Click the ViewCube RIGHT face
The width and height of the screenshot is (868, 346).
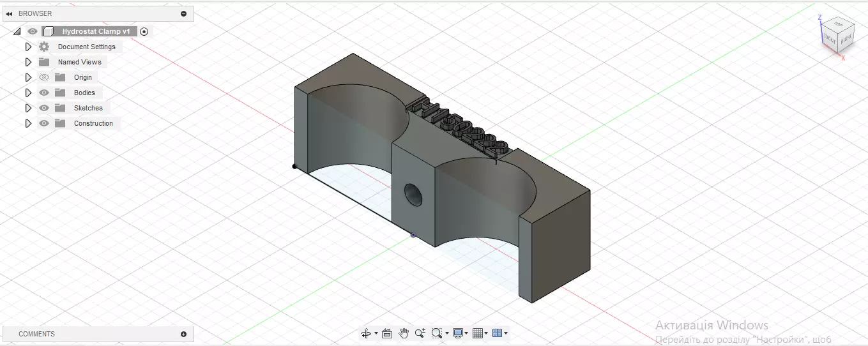[x=846, y=39]
